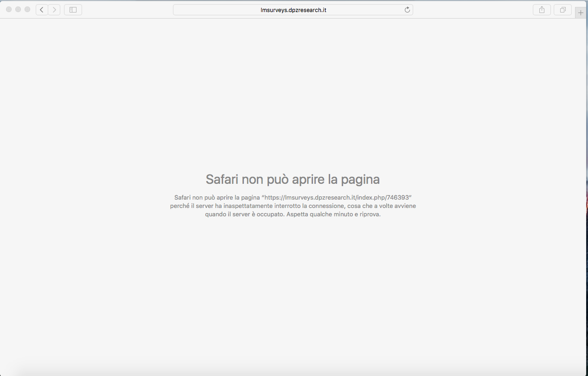The height and width of the screenshot is (376, 588).
Task: Click the "Aspetta qualche minuto e riprova" sentence
Action: [x=333, y=214]
